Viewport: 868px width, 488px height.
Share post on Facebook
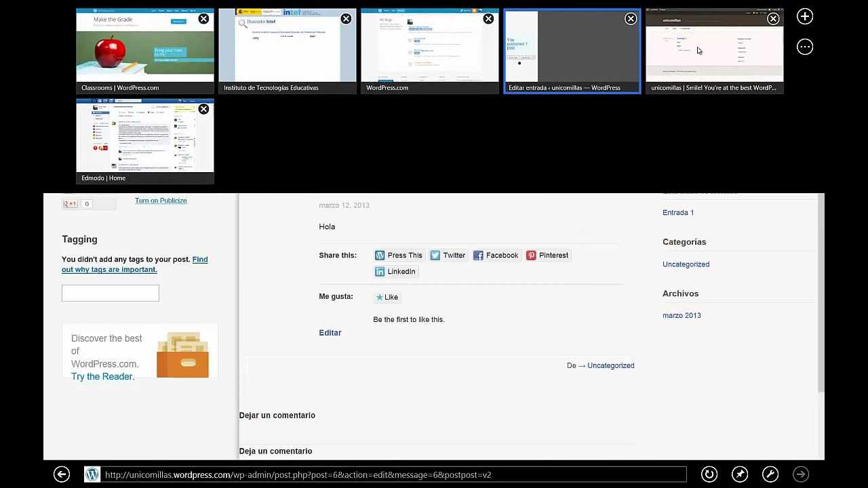point(496,256)
